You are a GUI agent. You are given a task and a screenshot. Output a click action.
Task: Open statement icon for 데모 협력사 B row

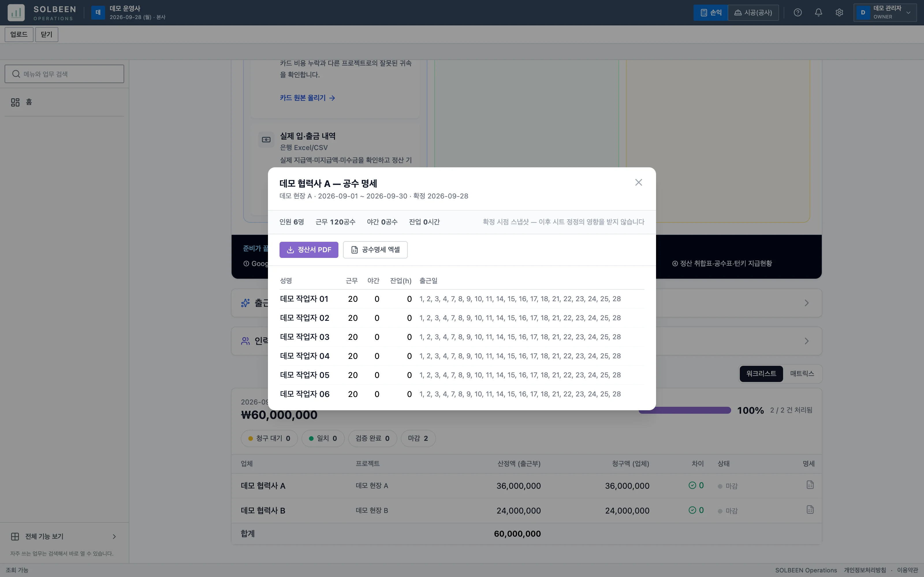pos(810,510)
